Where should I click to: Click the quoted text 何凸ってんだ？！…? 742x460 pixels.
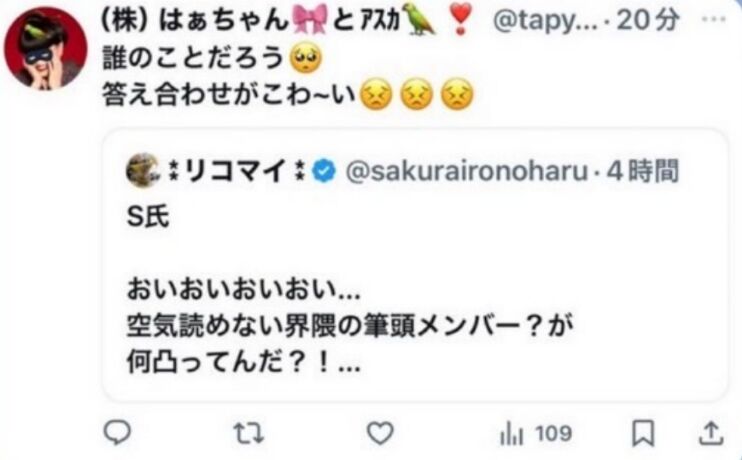[244, 363]
